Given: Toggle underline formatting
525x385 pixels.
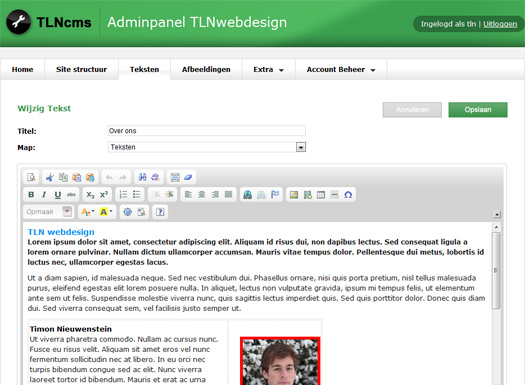Looking at the screenshot, I should [x=58, y=195].
